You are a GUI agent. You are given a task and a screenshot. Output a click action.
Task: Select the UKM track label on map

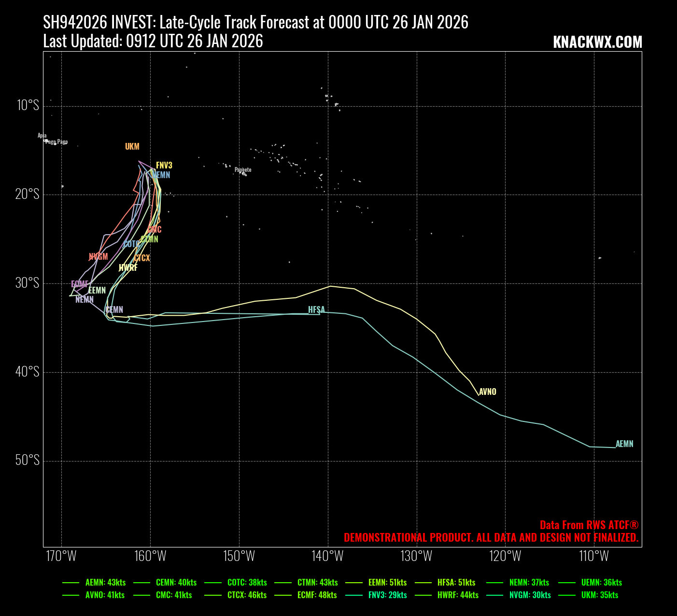pyautogui.click(x=132, y=147)
